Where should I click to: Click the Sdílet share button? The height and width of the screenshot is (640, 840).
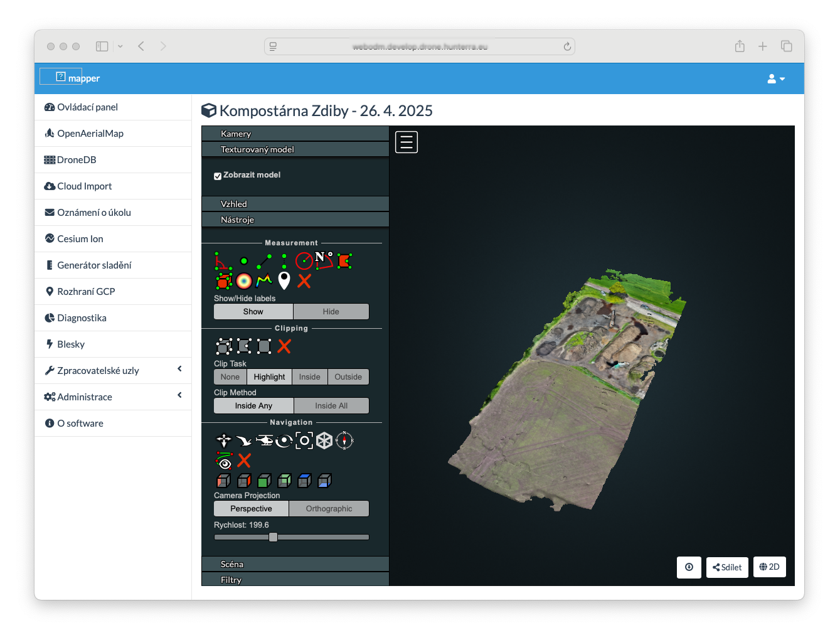[727, 567]
